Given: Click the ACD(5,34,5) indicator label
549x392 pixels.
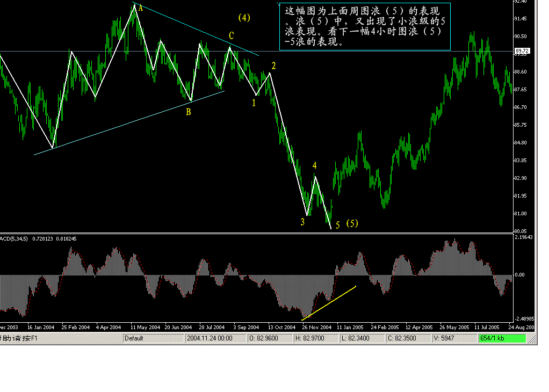Looking at the screenshot, I should pos(13,239).
